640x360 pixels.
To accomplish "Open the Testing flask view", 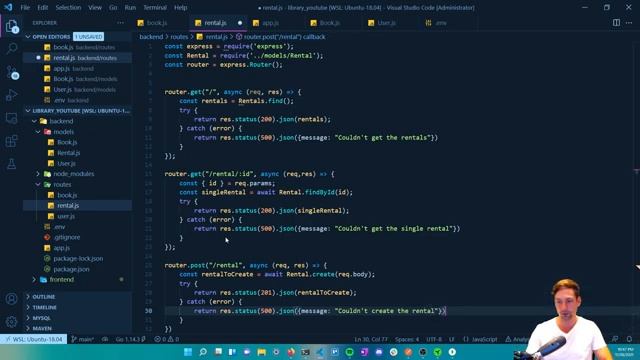I will tap(12, 164).
